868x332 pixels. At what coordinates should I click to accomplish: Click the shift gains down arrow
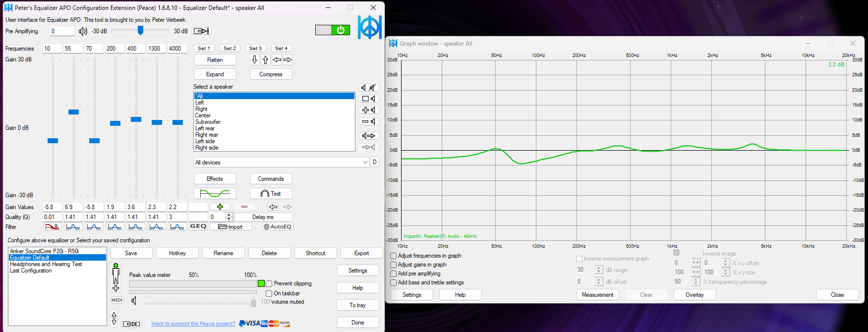point(254,60)
